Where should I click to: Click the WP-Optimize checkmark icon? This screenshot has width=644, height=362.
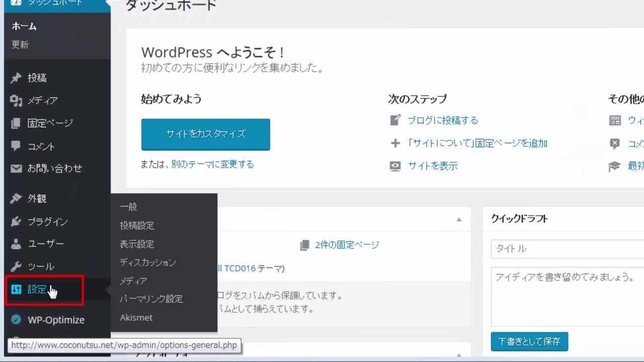coord(16,320)
